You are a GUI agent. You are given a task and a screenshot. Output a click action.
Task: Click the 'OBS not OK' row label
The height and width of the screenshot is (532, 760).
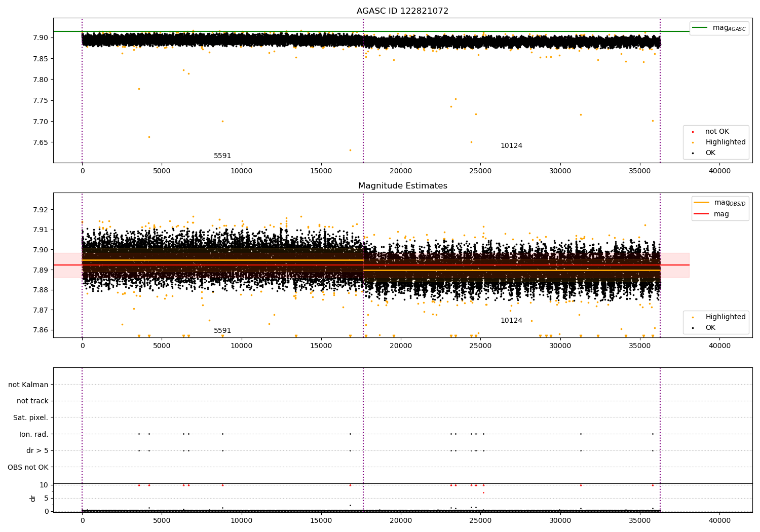[x=28, y=467]
